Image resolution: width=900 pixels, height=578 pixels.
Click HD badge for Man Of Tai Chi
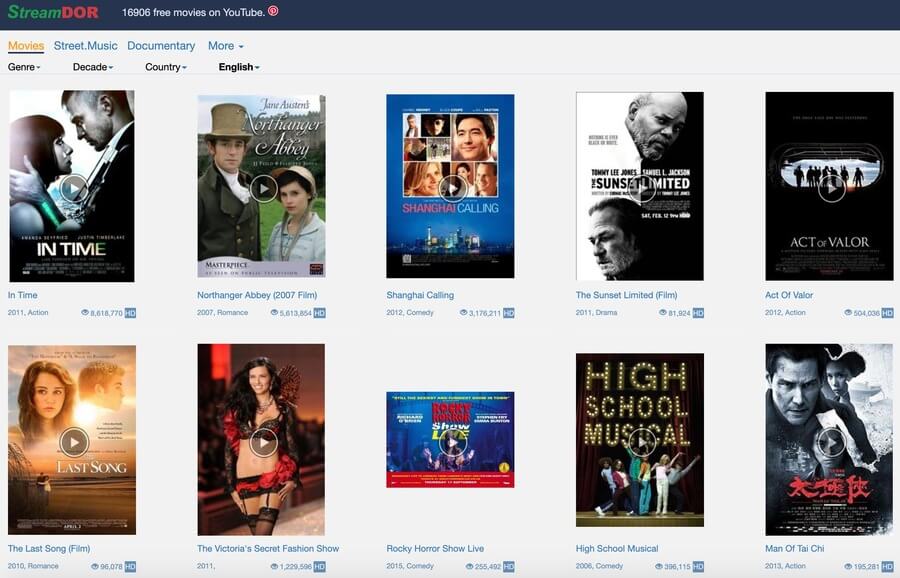[887, 567]
